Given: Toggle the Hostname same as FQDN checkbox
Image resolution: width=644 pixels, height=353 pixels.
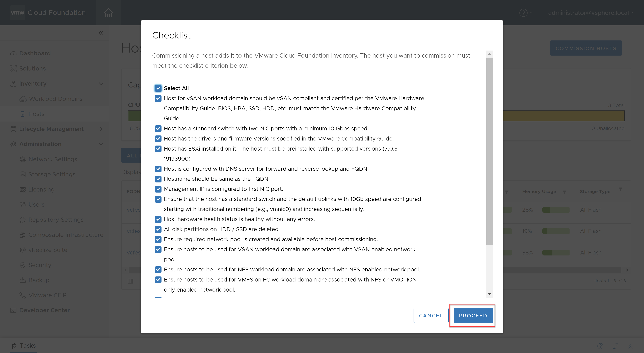Looking at the screenshot, I should 158,179.
